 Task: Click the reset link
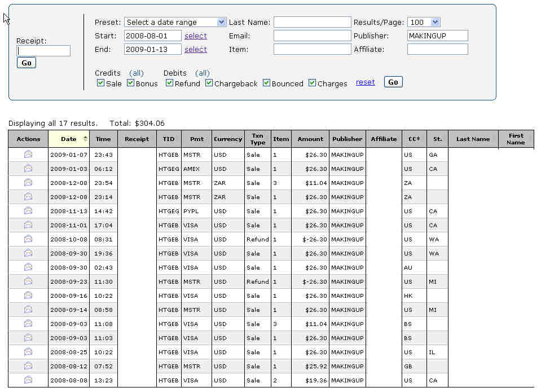(x=365, y=82)
